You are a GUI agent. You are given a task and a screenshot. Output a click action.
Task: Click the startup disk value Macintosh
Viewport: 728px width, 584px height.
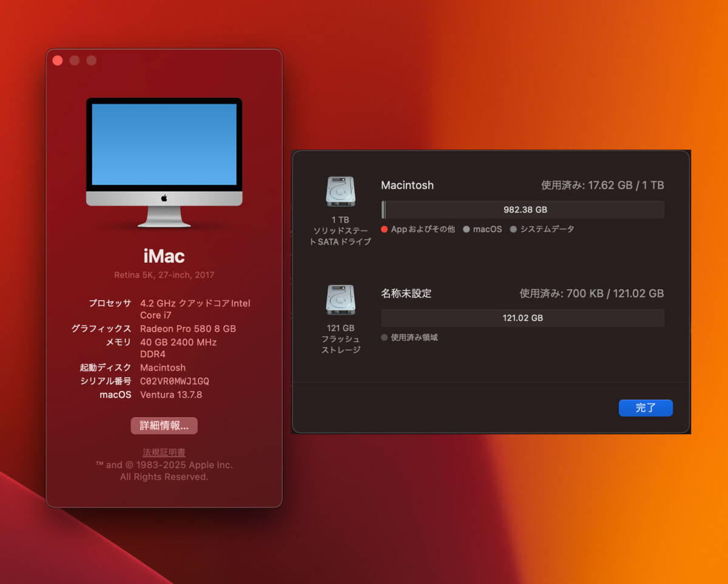163,368
